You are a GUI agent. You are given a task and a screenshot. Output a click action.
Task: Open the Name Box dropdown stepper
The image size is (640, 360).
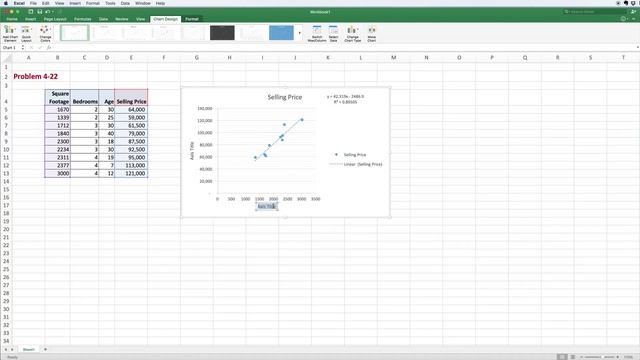23,48
